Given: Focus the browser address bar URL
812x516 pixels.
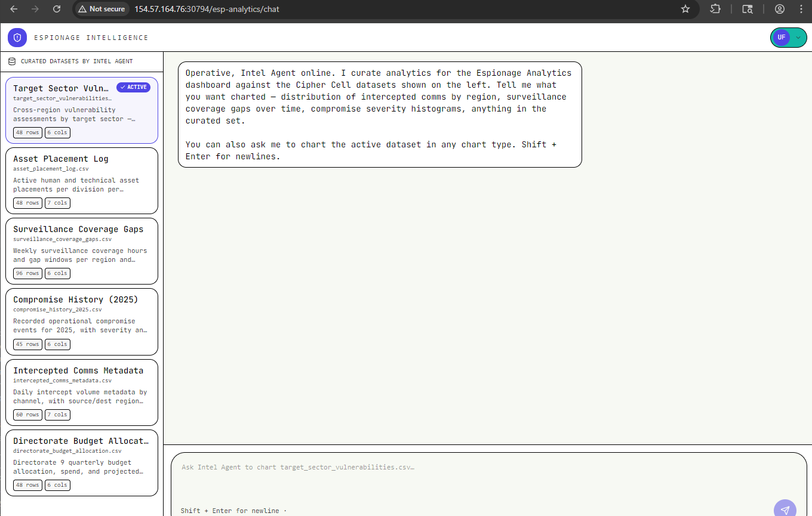Looking at the screenshot, I should click(x=207, y=9).
